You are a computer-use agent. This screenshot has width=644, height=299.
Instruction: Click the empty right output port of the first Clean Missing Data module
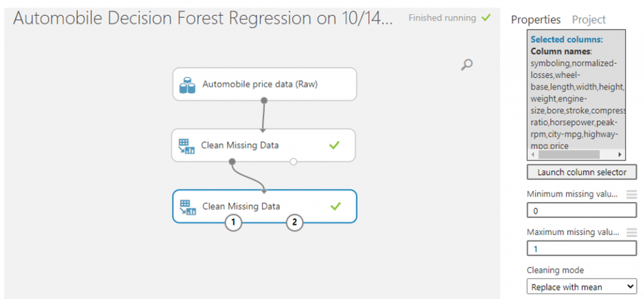293,162
